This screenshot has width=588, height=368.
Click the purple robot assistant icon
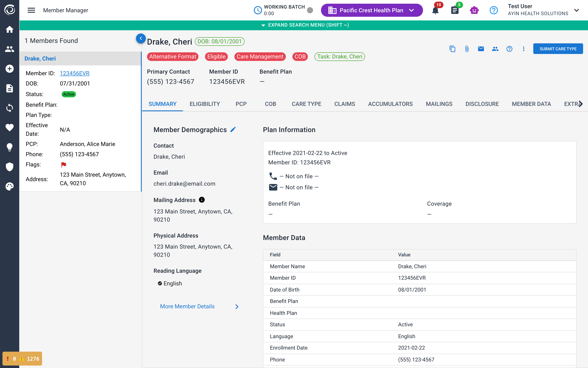pyautogui.click(x=474, y=10)
